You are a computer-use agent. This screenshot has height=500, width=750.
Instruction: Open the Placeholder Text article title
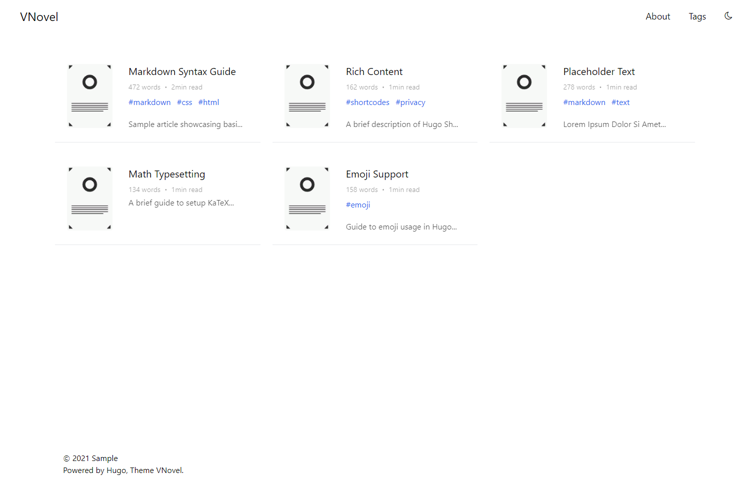(x=598, y=72)
